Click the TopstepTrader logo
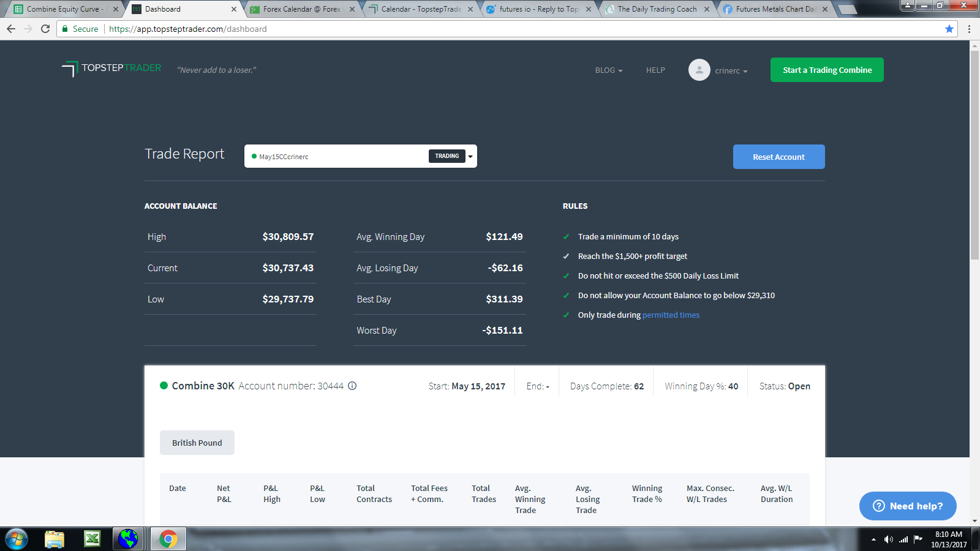This screenshot has height=551, width=980. tap(111, 69)
